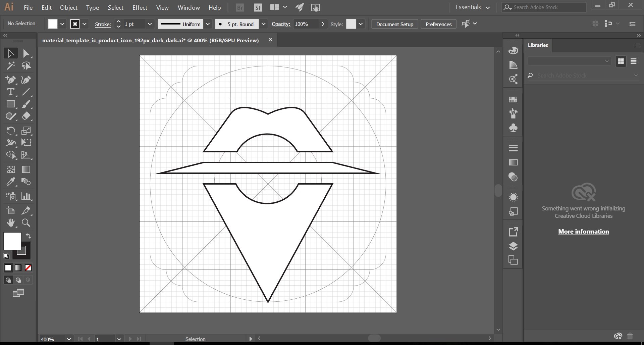The width and height of the screenshot is (644, 345).
Task: Select the Magic Wand tool
Action: (x=11, y=66)
